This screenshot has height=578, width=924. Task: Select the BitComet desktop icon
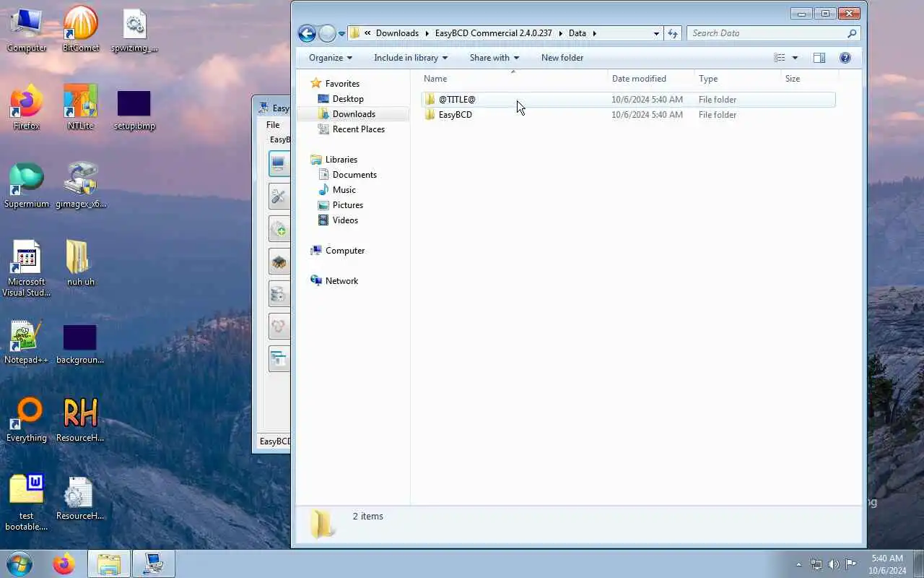click(80, 30)
